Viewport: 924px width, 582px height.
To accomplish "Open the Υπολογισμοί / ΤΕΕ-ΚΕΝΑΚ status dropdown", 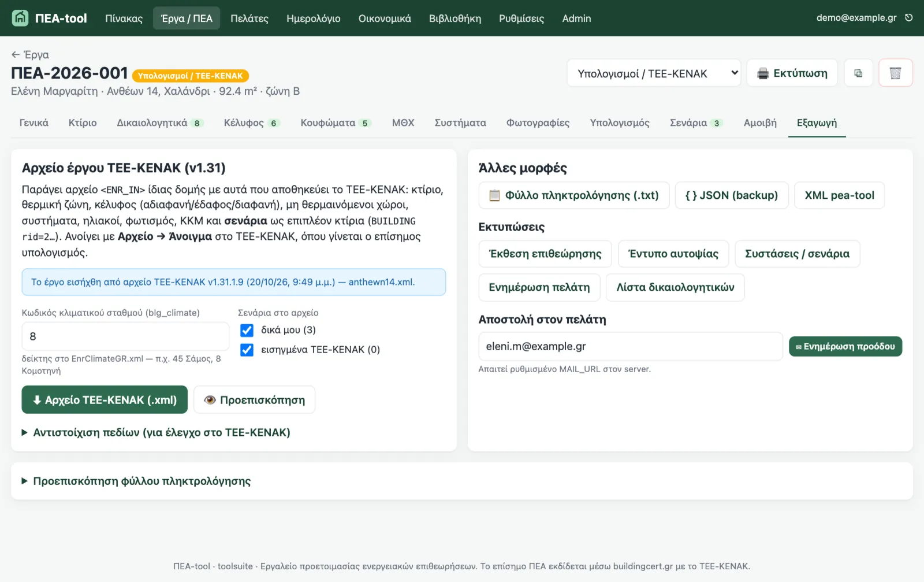I will coord(654,73).
